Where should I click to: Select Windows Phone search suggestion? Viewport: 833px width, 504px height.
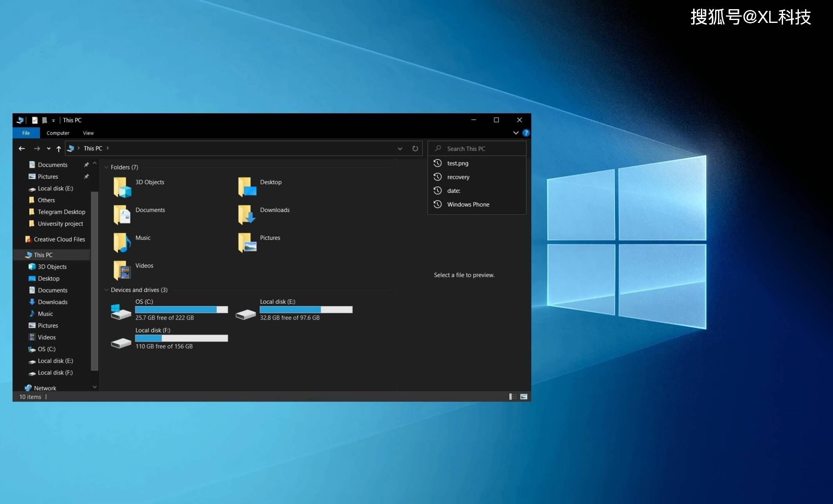pos(477,205)
